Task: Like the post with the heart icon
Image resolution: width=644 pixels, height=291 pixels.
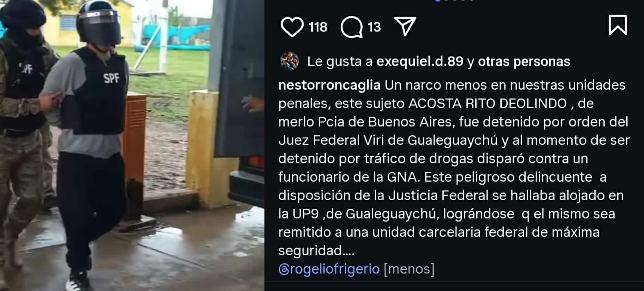Action: [292, 27]
